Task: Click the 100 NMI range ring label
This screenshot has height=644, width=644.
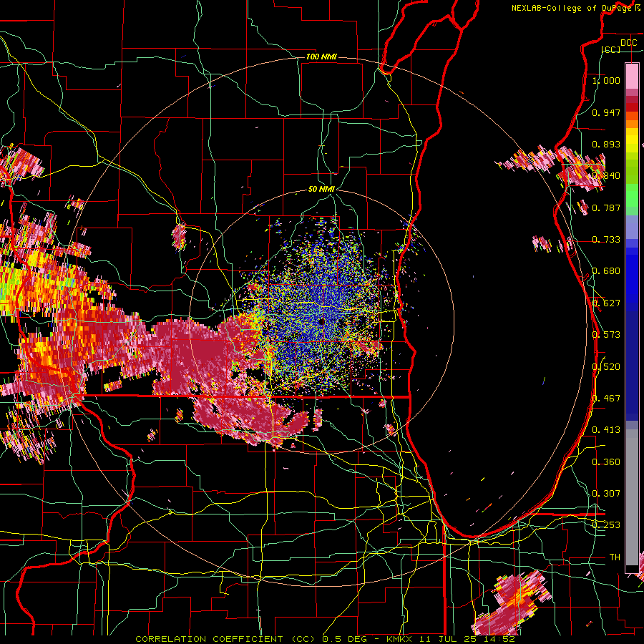Action: 321,57
